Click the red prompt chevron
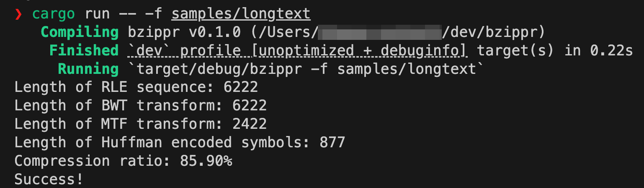 [18, 14]
